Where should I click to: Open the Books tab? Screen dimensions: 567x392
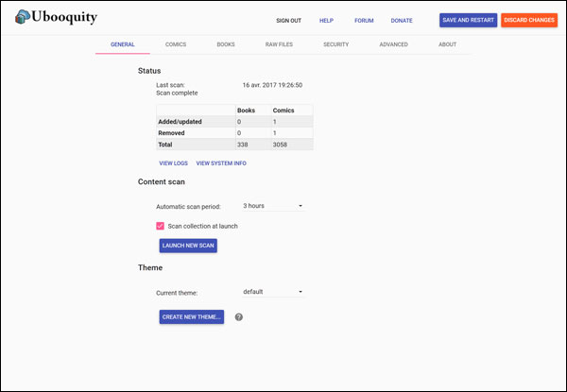pyautogui.click(x=226, y=44)
